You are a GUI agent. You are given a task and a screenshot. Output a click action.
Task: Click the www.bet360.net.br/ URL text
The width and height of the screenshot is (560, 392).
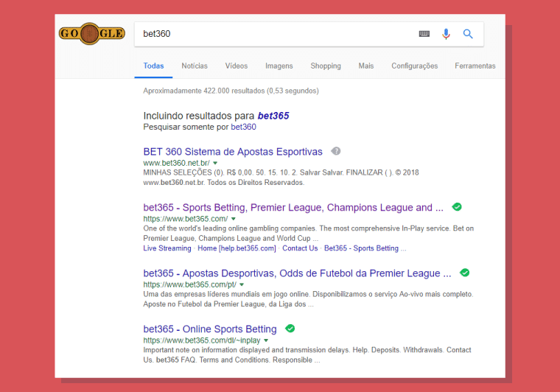click(x=176, y=163)
